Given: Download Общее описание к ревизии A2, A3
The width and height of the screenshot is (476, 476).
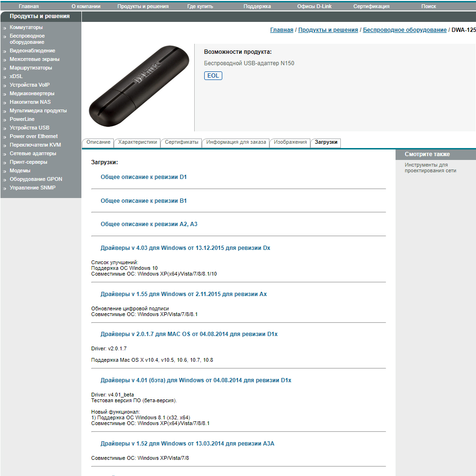Looking at the screenshot, I should click(149, 224).
